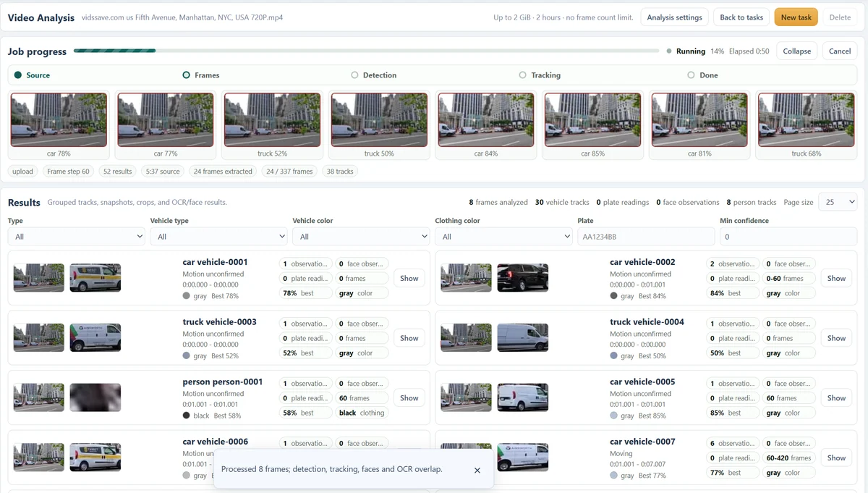Click dark gray swatch of vehicle-0002
The height and width of the screenshot is (493, 868).
pos(614,296)
